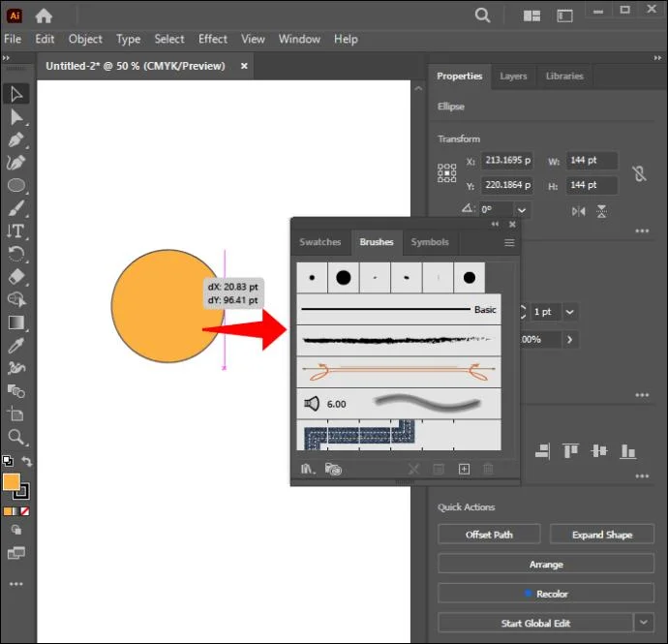
Task: Open the Effect menu
Action: pos(213,39)
